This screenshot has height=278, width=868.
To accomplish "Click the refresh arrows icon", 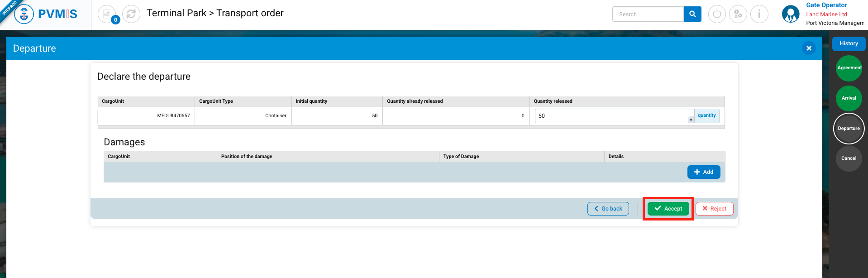I will [131, 14].
